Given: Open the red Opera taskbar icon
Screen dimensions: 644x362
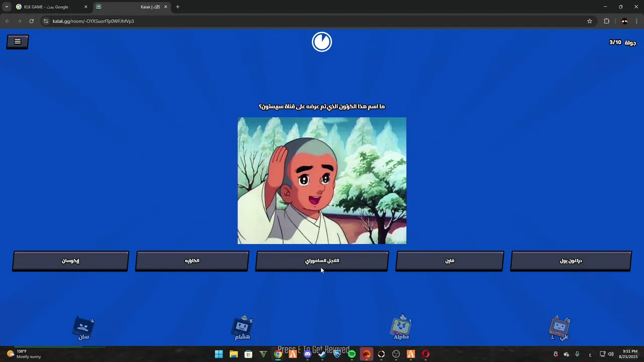Looking at the screenshot, I should 426,354.
